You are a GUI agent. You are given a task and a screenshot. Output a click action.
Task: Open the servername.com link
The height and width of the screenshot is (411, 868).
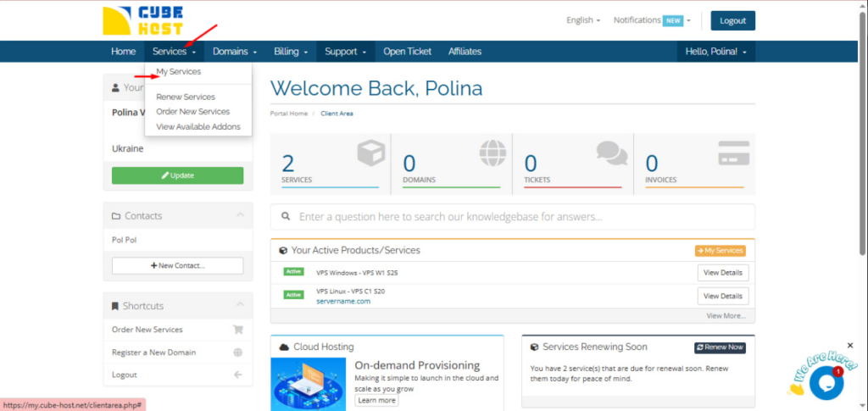pos(342,301)
